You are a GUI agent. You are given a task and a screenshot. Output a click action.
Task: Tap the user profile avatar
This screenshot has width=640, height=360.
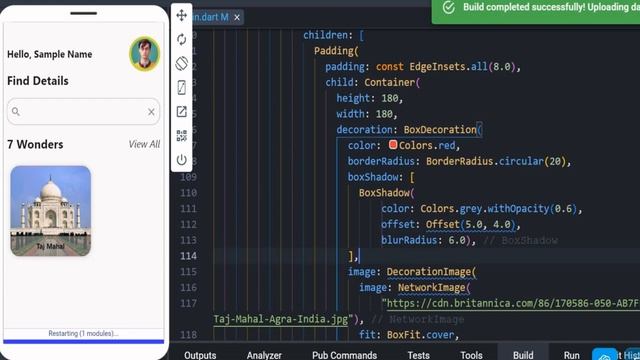click(x=144, y=53)
